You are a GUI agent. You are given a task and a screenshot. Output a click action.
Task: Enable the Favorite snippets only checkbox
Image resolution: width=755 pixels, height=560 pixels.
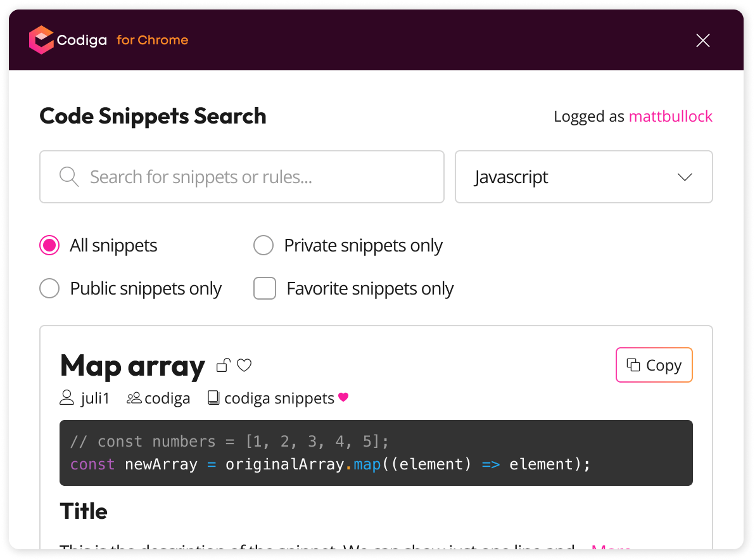pos(265,288)
